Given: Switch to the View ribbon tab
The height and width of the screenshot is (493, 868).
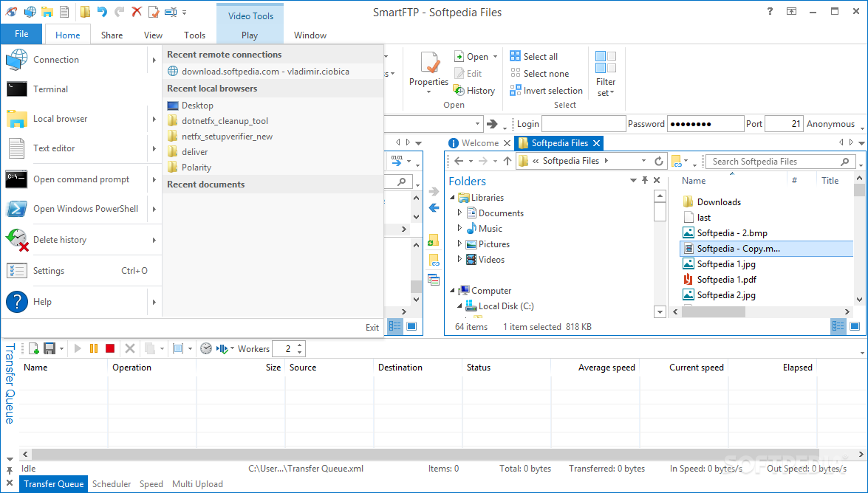Looking at the screenshot, I should [154, 35].
